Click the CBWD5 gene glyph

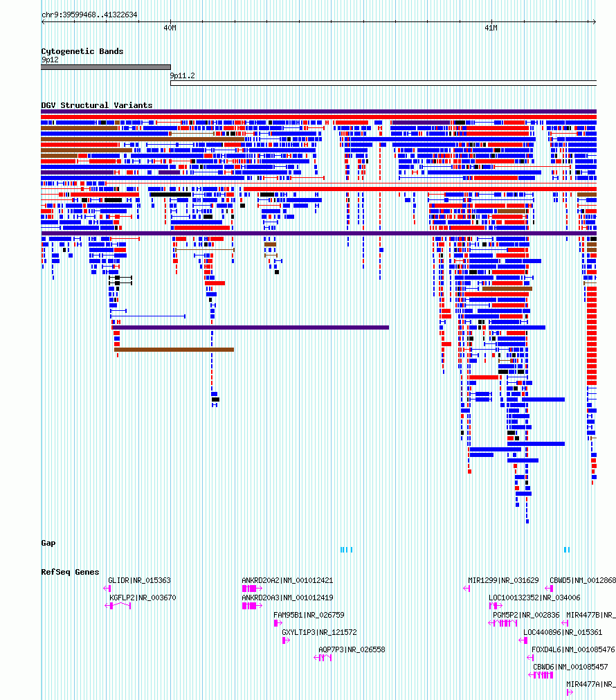click(550, 589)
